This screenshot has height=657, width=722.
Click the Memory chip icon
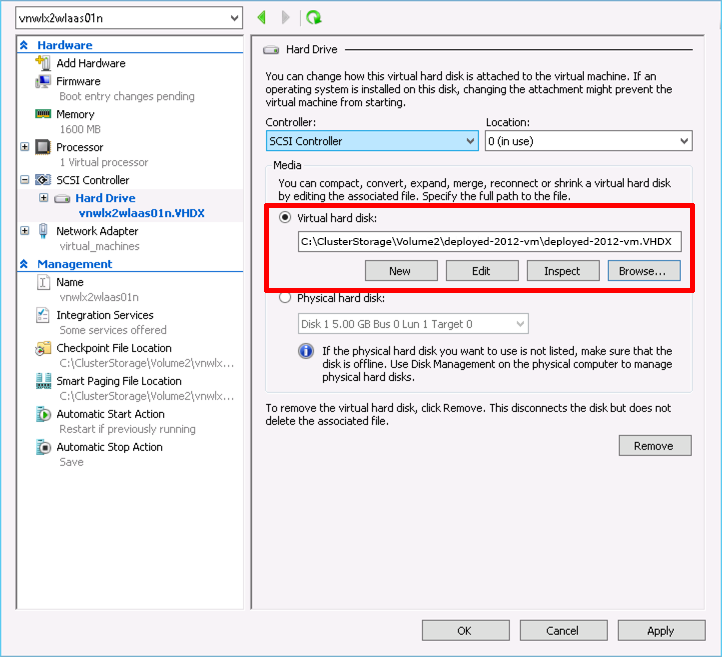point(43,114)
